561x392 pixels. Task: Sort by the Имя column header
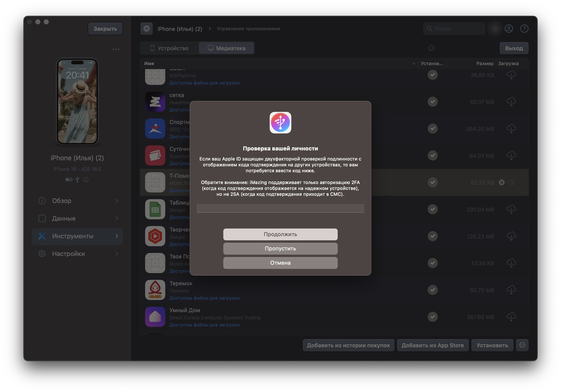tap(149, 63)
